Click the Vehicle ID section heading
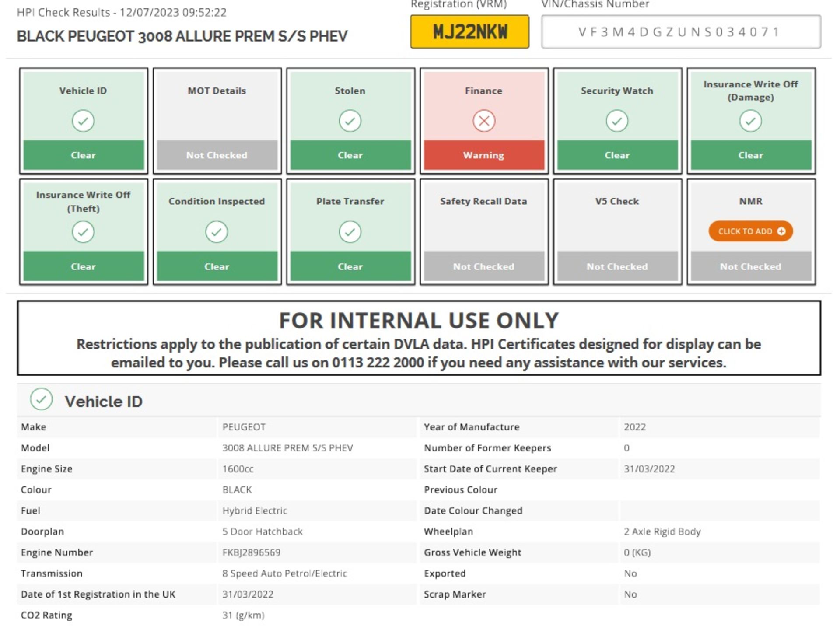The height and width of the screenshot is (629, 840). point(104,402)
